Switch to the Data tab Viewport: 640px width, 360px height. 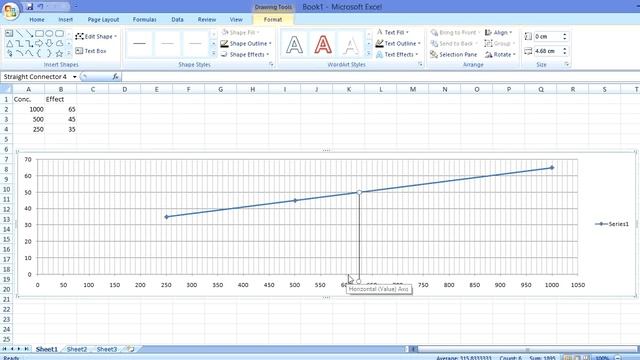[x=177, y=19]
